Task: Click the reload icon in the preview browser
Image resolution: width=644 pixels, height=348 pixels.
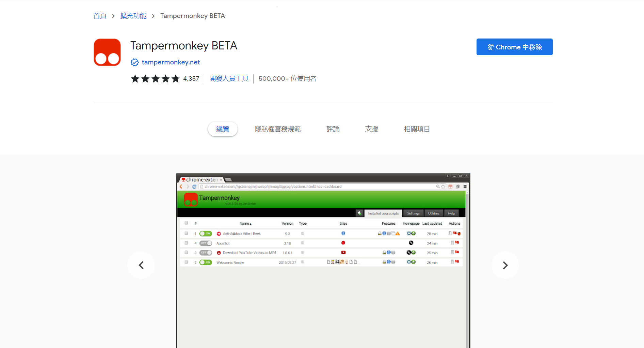Action: point(194,186)
